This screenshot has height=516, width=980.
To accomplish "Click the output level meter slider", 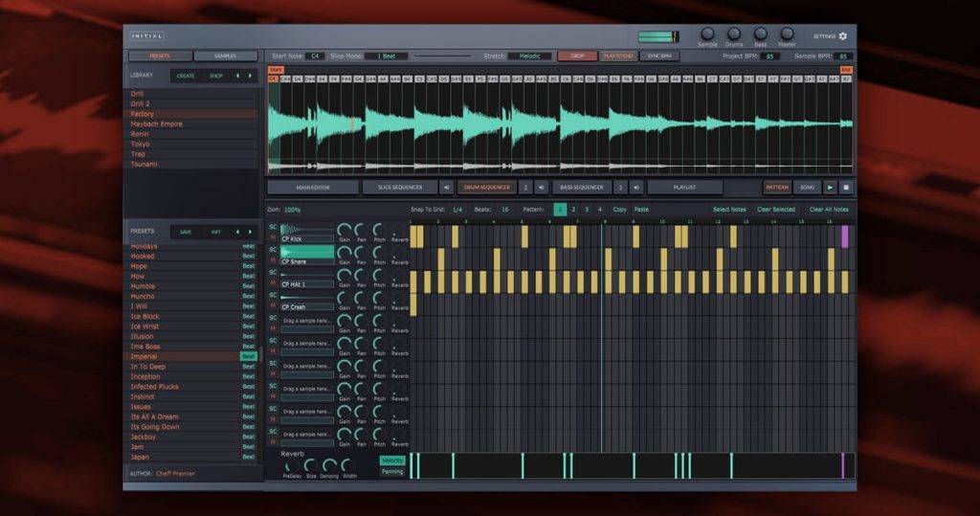I will (x=658, y=37).
